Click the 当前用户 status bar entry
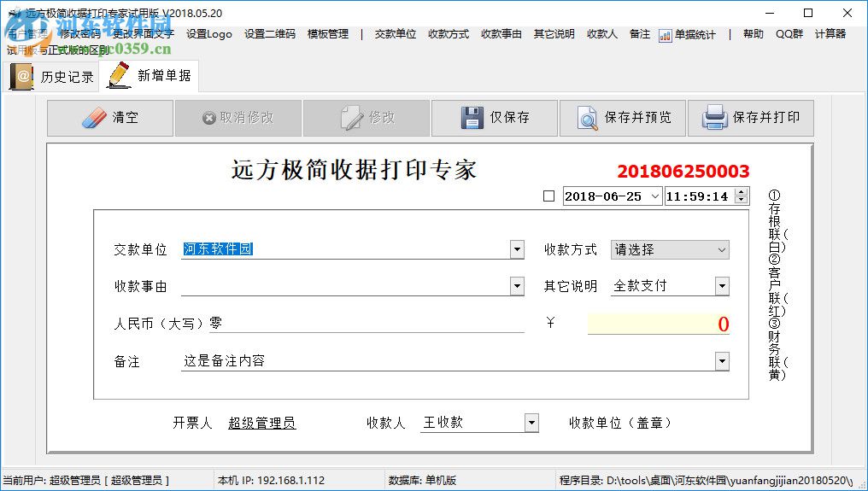The height and width of the screenshot is (491, 868). (x=86, y=481)
